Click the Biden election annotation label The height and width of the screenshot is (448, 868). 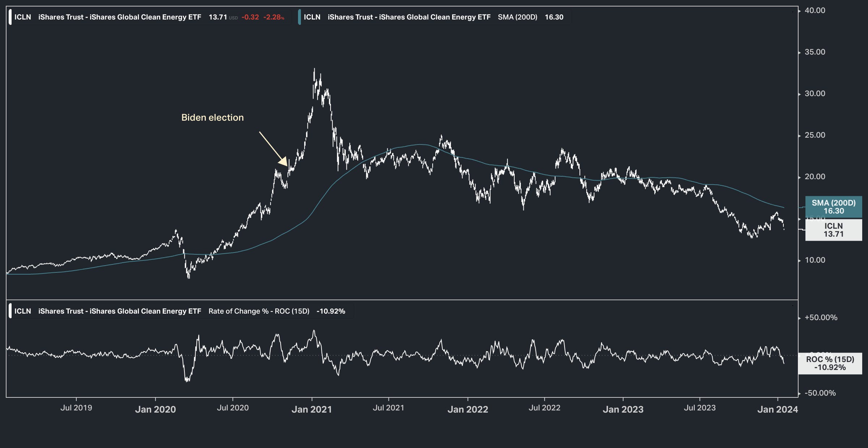213,117
